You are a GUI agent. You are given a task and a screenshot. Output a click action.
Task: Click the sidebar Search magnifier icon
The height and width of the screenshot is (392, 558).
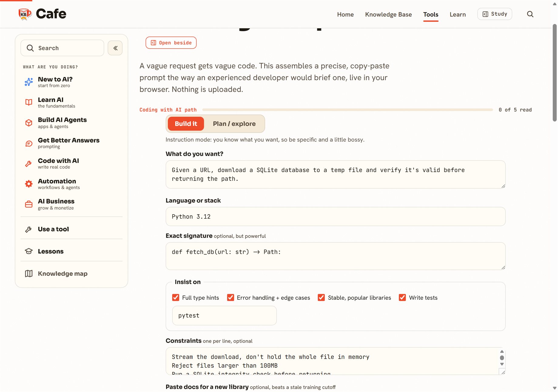click(30, 48)
